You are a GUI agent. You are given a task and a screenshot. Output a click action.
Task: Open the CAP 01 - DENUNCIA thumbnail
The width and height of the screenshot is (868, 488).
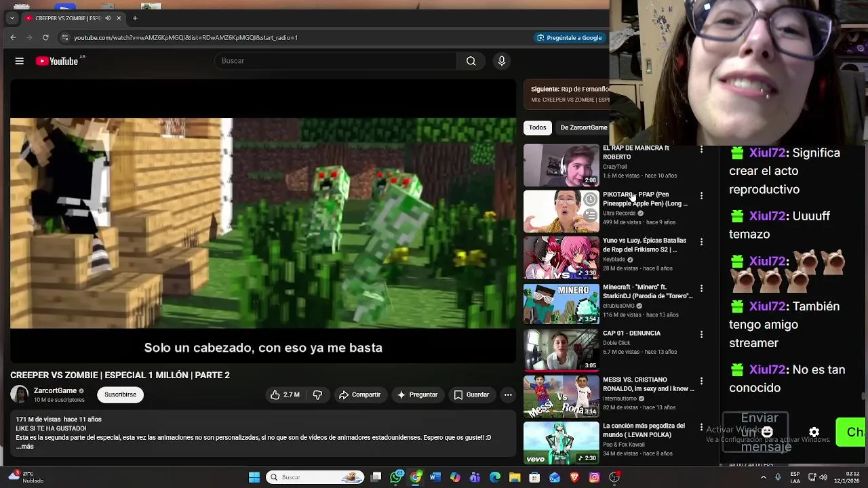click(561, 350)
